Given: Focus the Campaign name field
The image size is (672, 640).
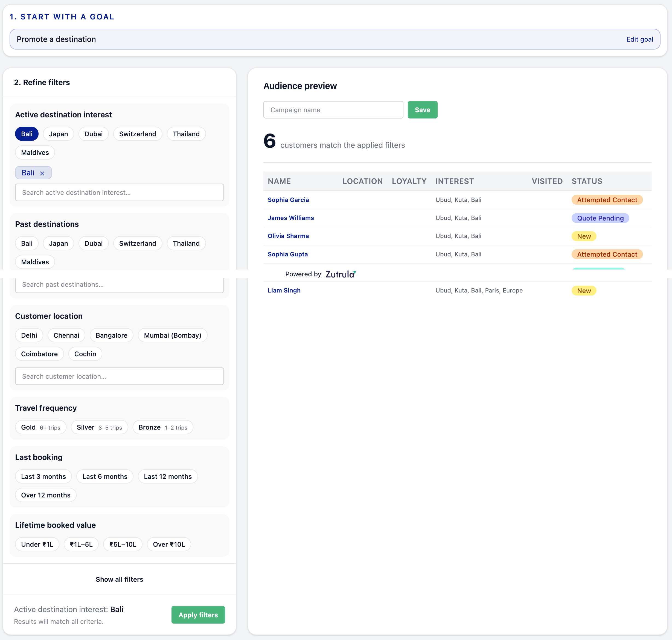Looking at the screenshot, I should (x=333, y=110).
